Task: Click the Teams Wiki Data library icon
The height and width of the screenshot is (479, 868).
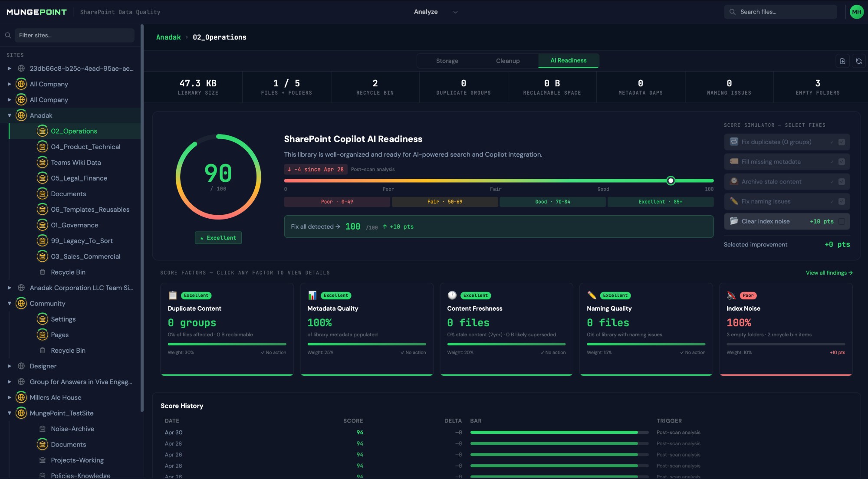Action: coord(42,162)
